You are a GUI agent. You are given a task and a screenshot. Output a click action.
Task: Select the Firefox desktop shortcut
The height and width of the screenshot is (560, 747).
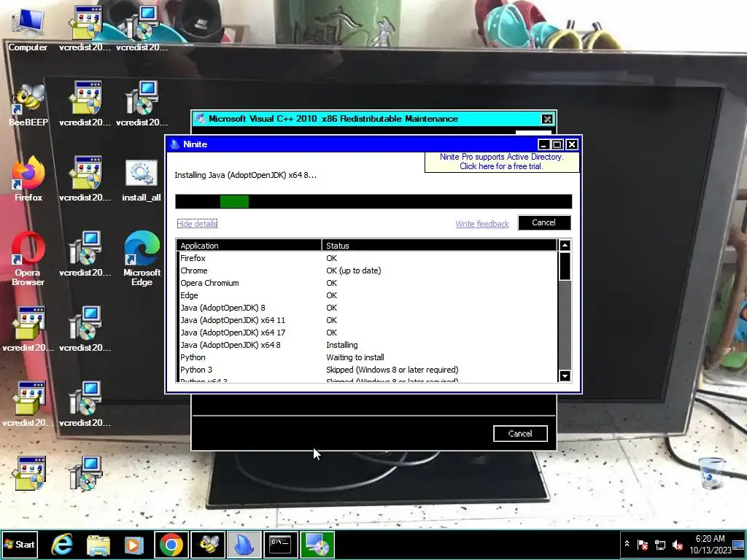tap(28, 179)
